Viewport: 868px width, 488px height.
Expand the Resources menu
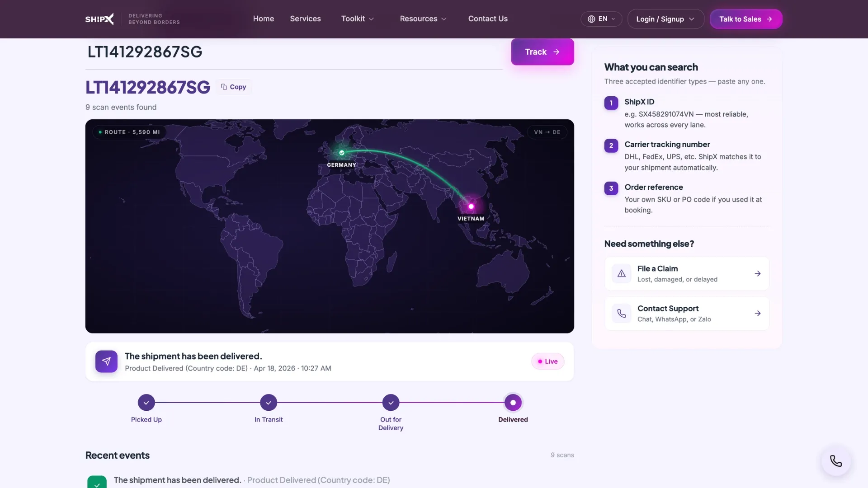[x=423, y=19]
